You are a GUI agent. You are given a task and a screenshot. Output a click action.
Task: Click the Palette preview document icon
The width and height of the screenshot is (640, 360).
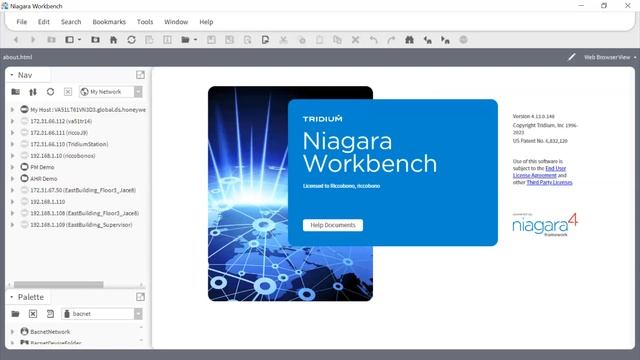pos(50,314)
